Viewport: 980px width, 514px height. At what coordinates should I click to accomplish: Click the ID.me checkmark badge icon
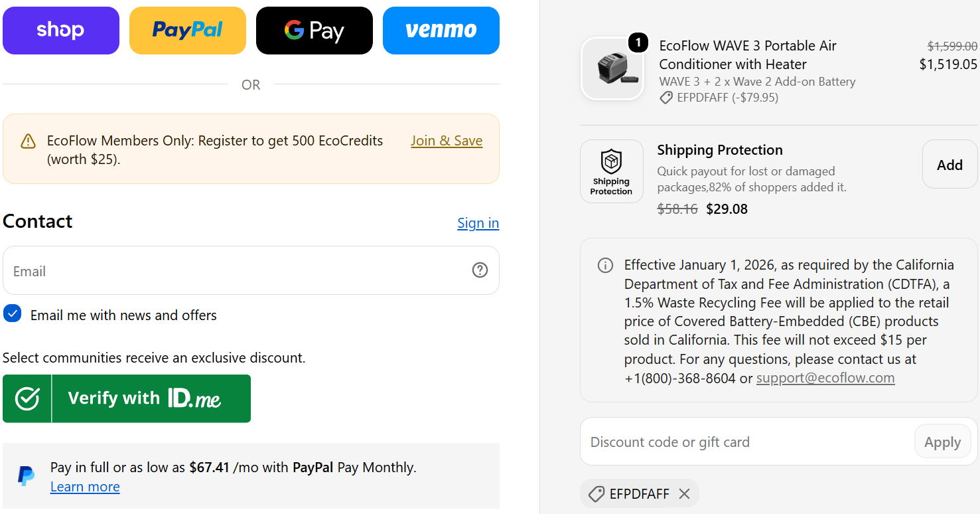(x=27, y=398)
